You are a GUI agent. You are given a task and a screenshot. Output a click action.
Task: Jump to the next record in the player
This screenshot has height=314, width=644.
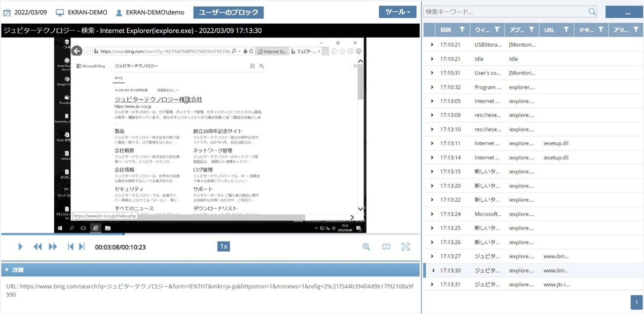click(82, 246)
